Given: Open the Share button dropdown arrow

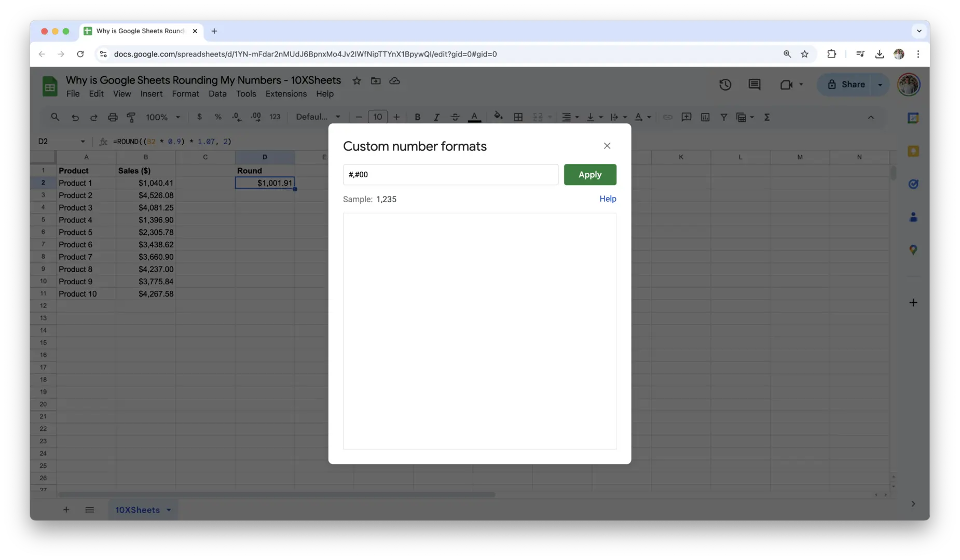Looking at the screenshot, I should coord(880,85).
